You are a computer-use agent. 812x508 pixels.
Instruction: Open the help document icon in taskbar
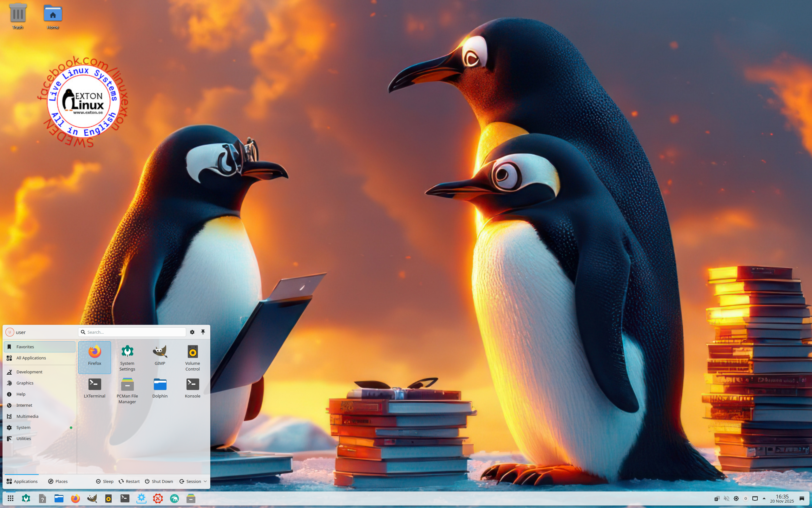click(42, 498)
